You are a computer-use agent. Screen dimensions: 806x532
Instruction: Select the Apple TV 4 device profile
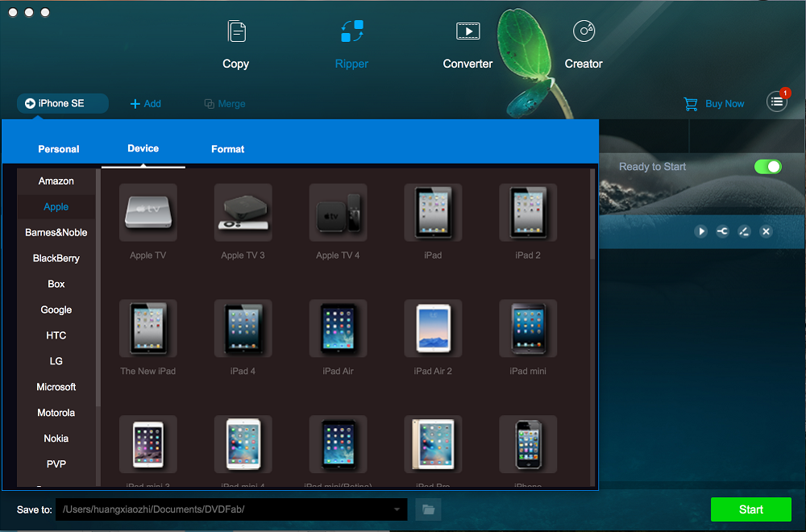pyautogui.click(x=338, y=212)
